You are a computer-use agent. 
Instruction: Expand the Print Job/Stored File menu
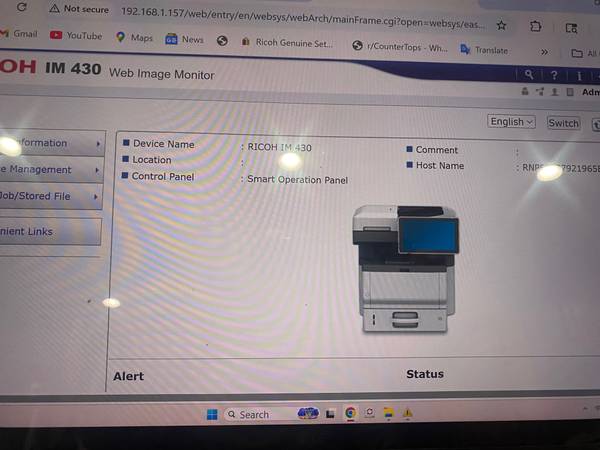point(51,196)
